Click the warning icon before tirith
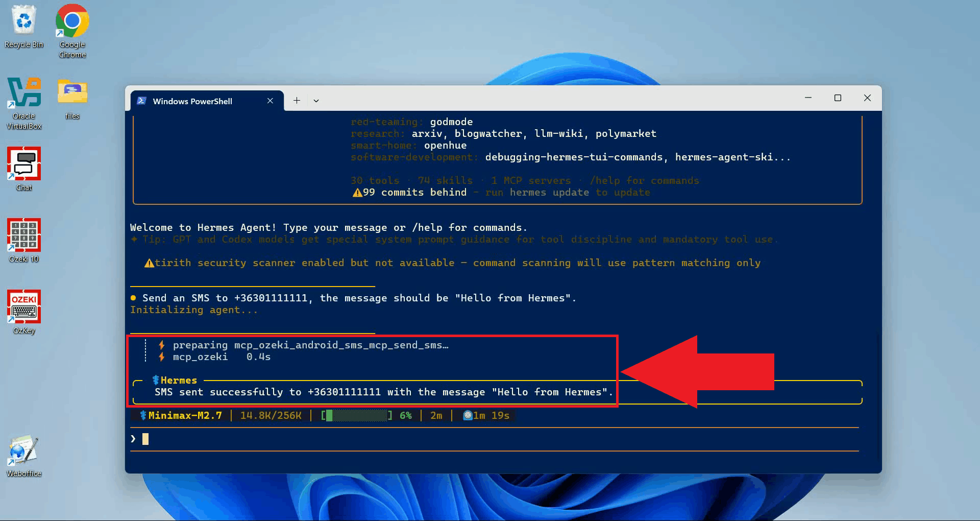Viewport: 980px width, 521px height. tap(149, 263)
